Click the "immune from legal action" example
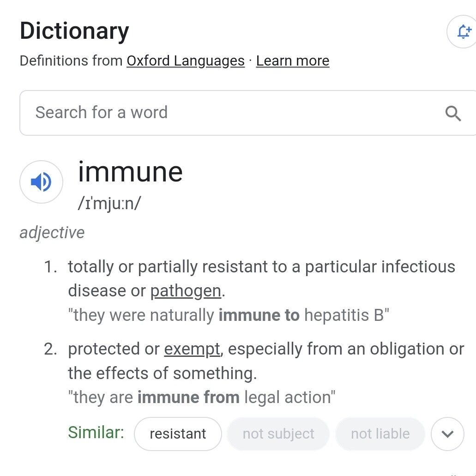Viewport: 476px width, 476px height. click(202, 397)
